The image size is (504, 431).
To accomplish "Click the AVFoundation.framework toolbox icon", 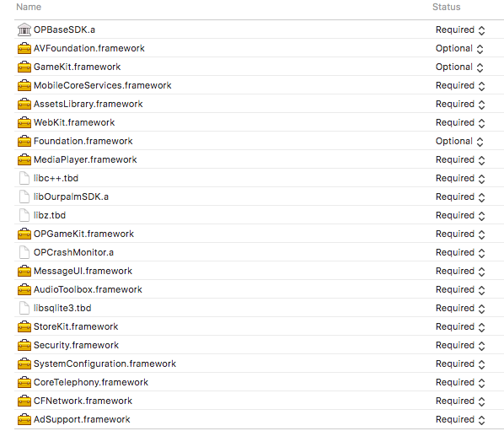I will coord(24,48).
